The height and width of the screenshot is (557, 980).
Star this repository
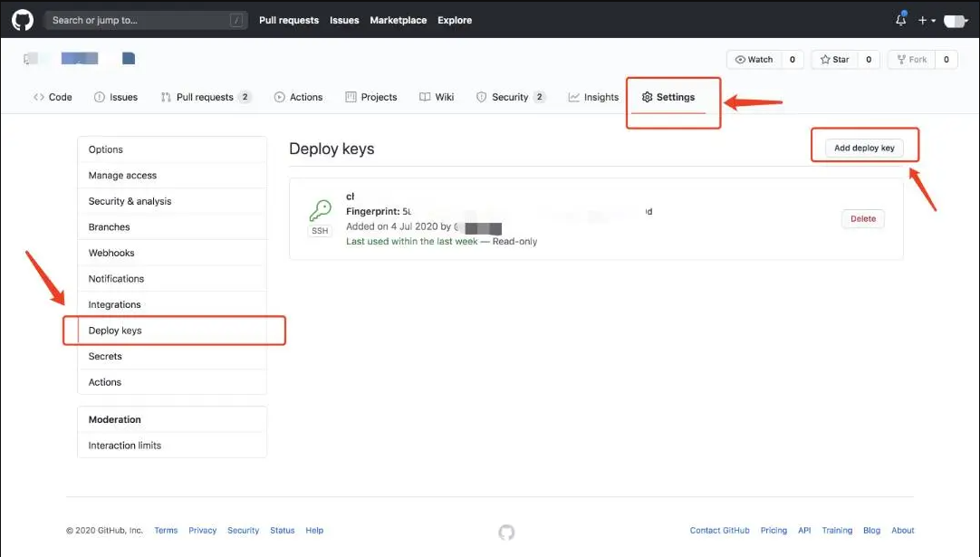click(835, 60)
